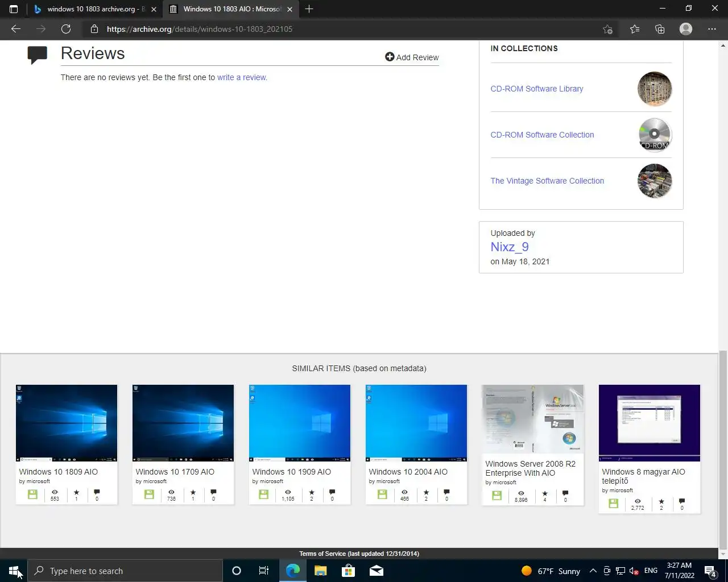Open the clock showing 3:27 AM

pos(679,571)
